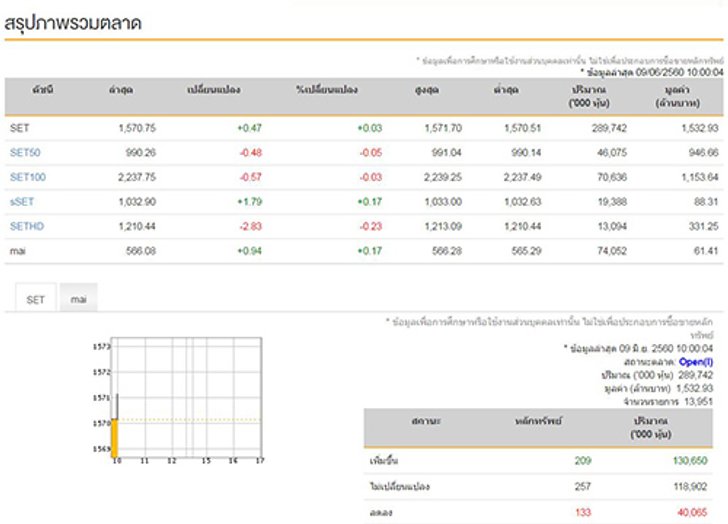The height and width of the screenshot is (524, 728).
Task: Select SET50 high value 991.04
Action: [x=447, y=152]
